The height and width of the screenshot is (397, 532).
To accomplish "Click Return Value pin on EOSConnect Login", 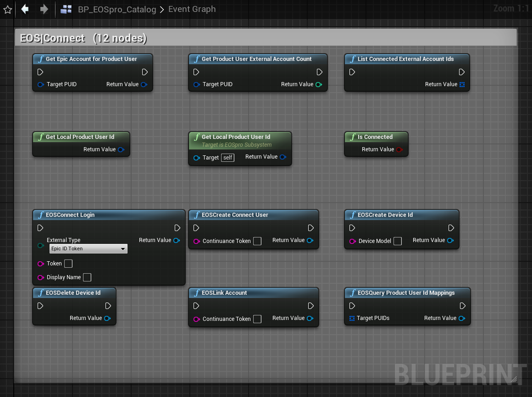I will coord(177,240).
